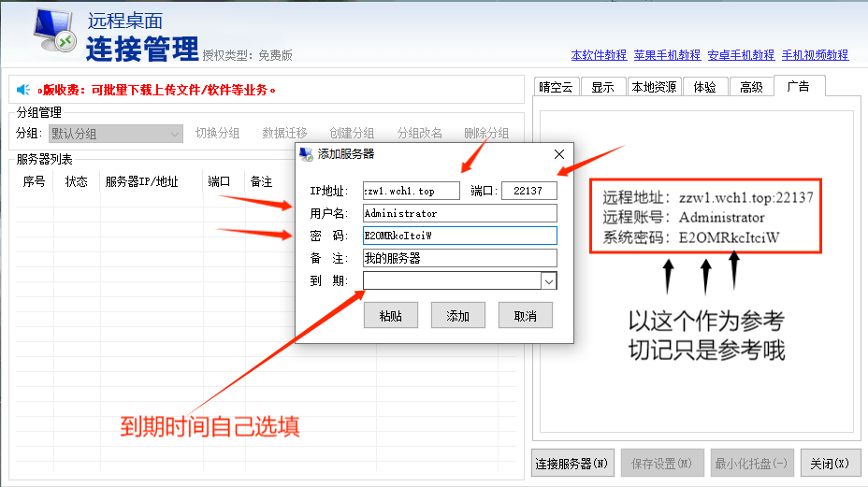Select the 本地资源 tab
This screenshot has width=868, height=487.
tap(653, 87)
